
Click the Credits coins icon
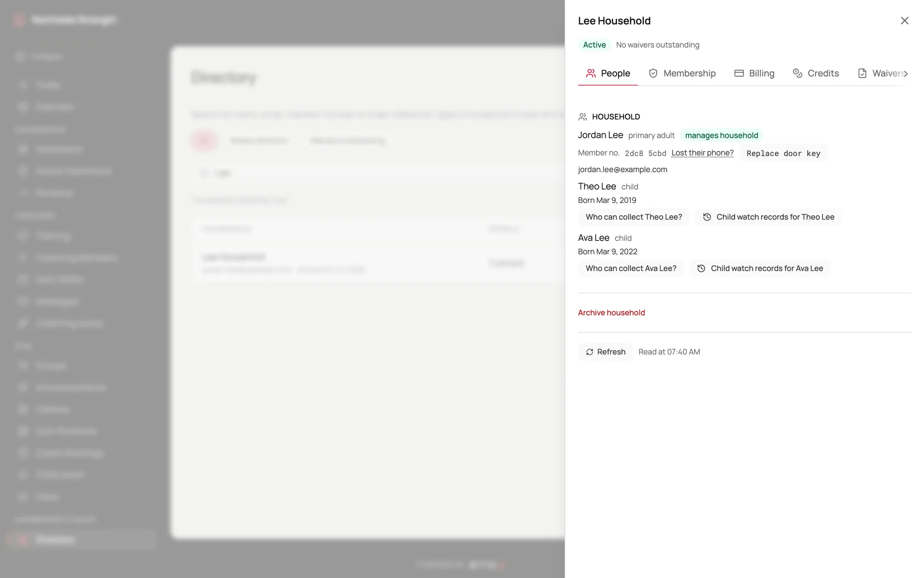coord(797,73)
